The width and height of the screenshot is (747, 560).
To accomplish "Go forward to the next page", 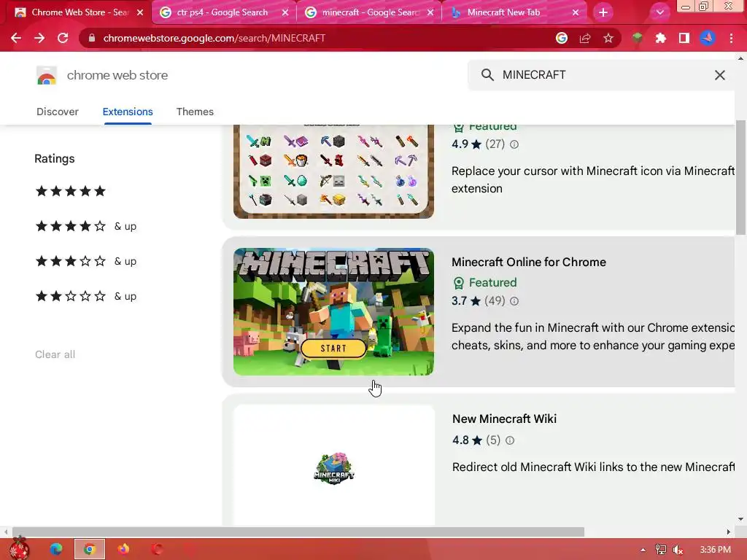I will click(39, 38).
